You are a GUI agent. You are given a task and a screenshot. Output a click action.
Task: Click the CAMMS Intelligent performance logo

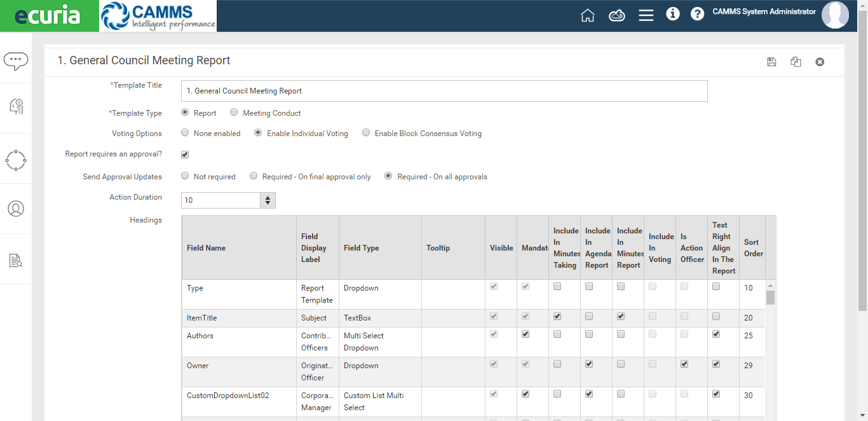click(158, 16)
